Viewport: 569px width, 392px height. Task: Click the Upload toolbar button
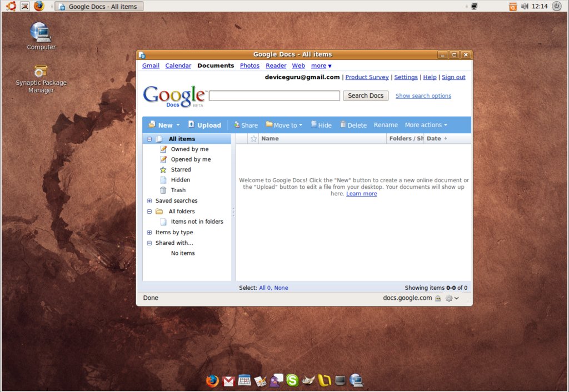point(204,125)
